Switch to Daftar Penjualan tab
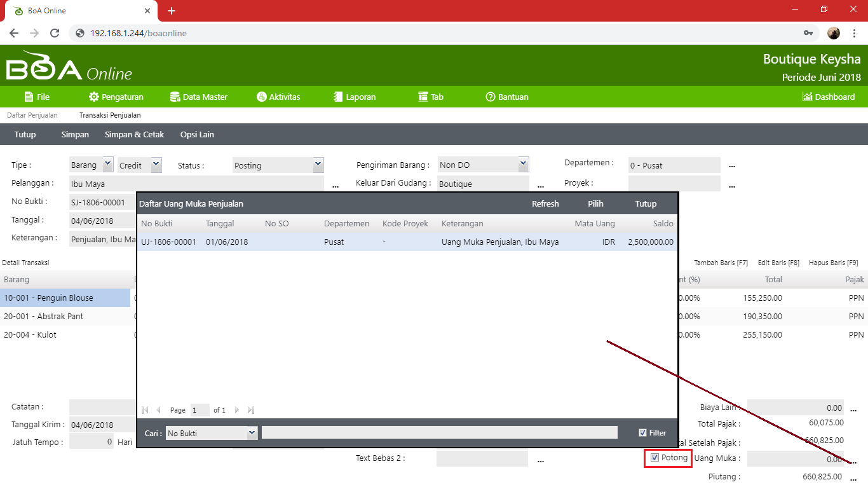The image size is (868, 487). (32, 115)
